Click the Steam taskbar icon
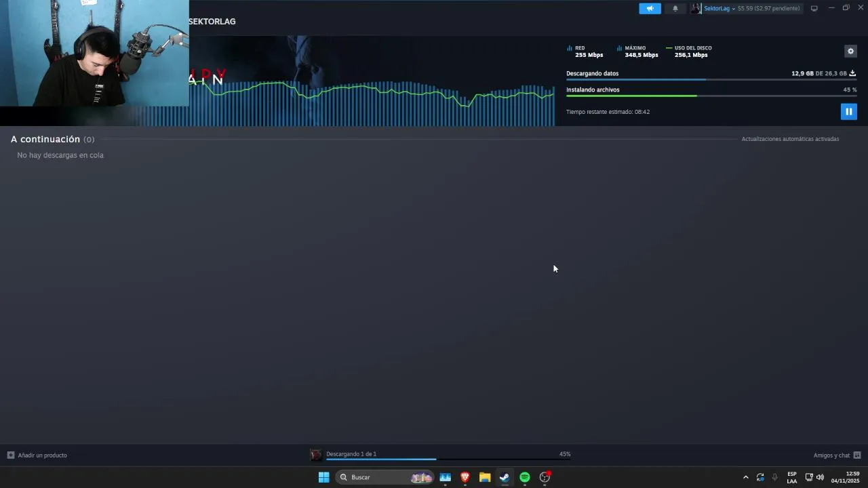 tap(505, 477)
